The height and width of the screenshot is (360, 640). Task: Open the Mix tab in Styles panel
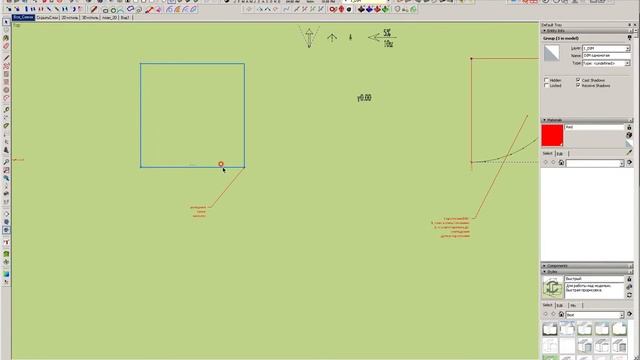[573, 305]
